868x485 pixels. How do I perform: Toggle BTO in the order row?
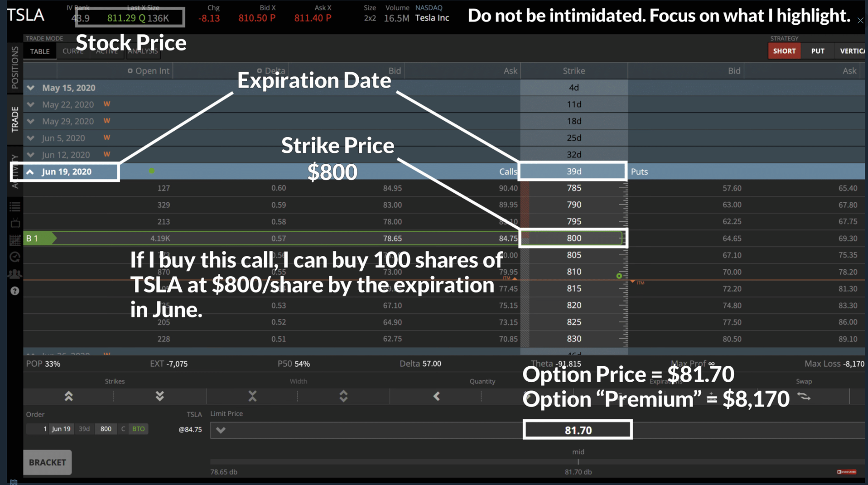pos(138,429)
